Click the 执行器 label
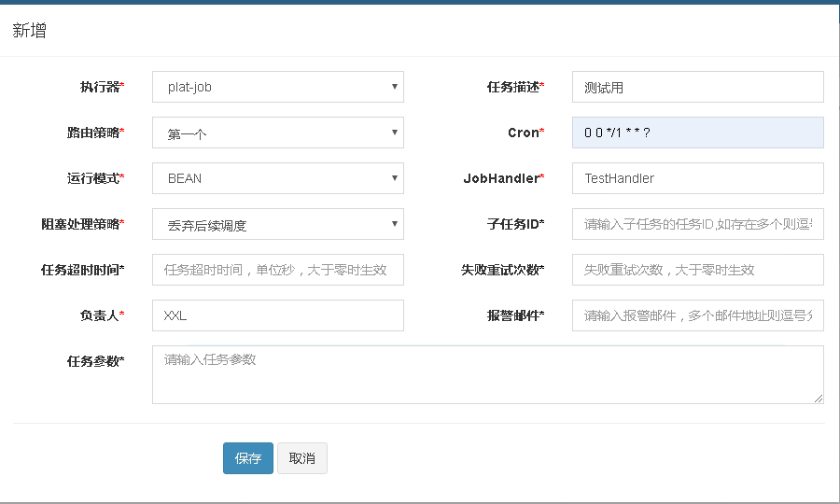 click(x=102, y=87)
